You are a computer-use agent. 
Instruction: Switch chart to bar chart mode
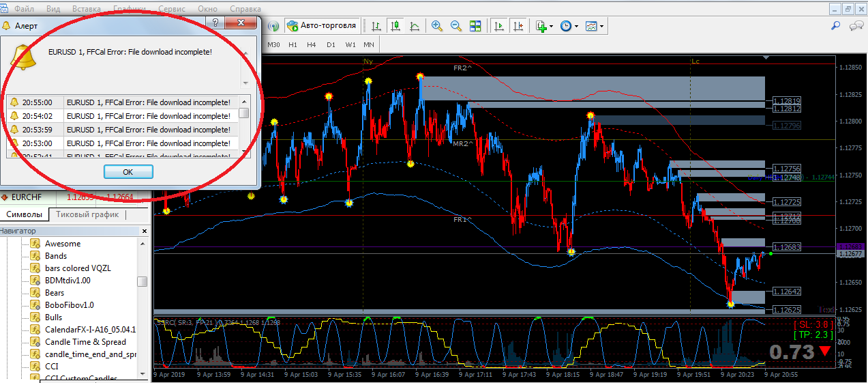tap(376, 26)
